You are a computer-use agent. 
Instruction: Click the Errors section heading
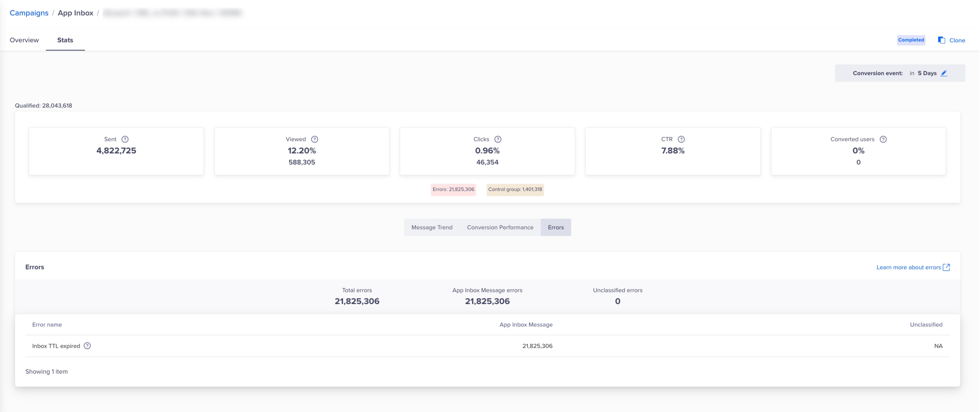pyautogui.click(x=35, y=267)
